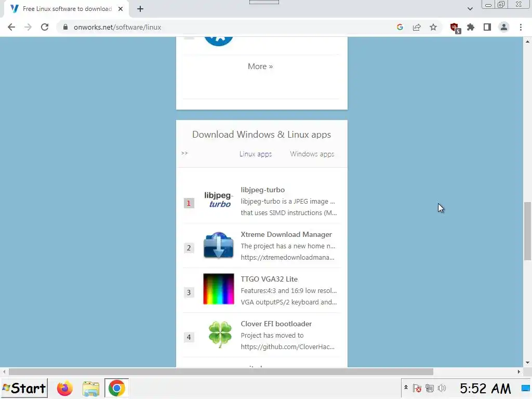The image size is (532, 399).
Task: Select the Free Linux software tab
Action: [x=66, y=9]
